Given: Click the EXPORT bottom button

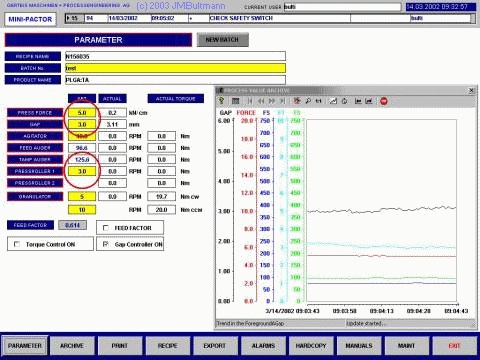Looking at the screenshot, I should [x=215, y=346].
